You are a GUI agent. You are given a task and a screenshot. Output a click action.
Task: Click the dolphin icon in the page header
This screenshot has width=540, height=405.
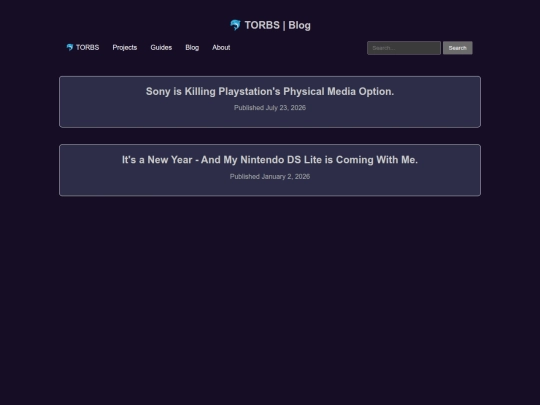pyautogui.click(x=235, y=25)
